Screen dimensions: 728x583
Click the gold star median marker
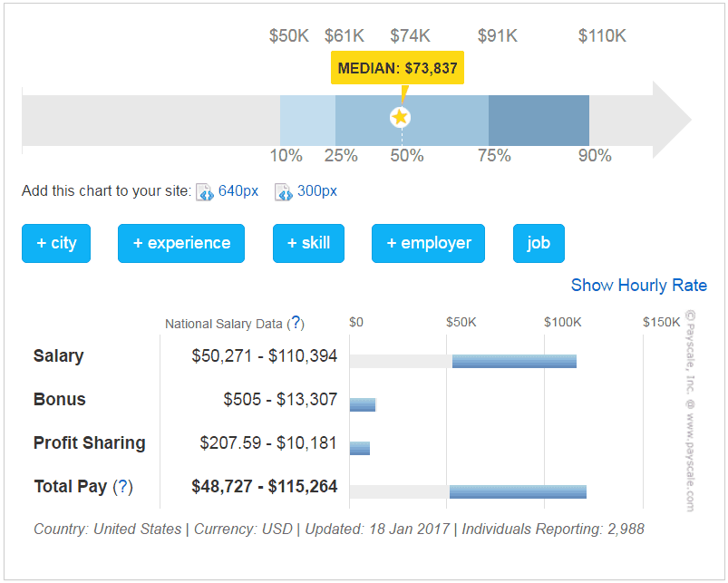[x=400, y=117]
